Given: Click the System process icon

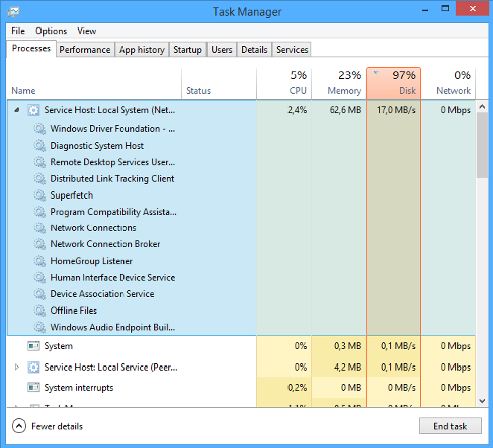Looking at the screenshot, I should coord(34,346).
